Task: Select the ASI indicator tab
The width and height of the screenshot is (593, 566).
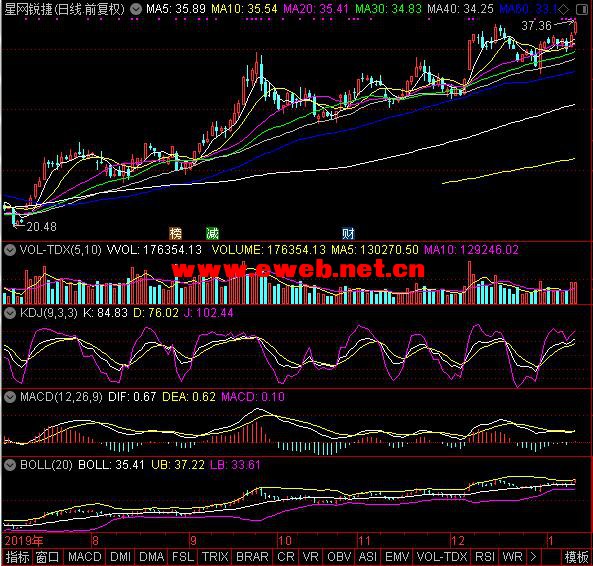Action: [368, 557]
